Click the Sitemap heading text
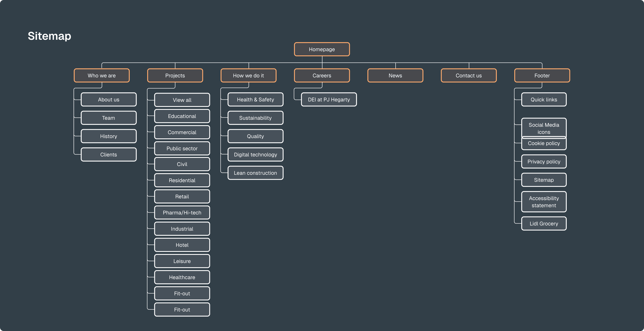This screenshot has width=644, height=331. [49, 36]
